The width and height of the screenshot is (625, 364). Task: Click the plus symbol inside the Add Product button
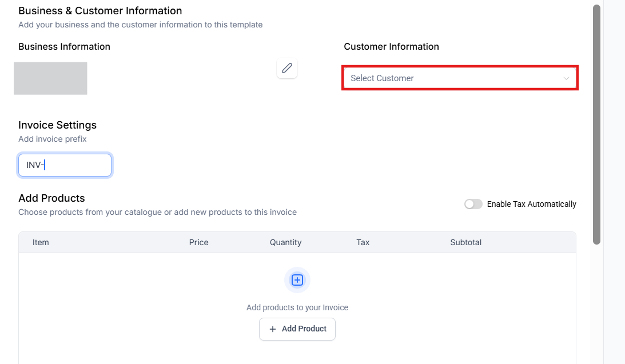point(273,329)
